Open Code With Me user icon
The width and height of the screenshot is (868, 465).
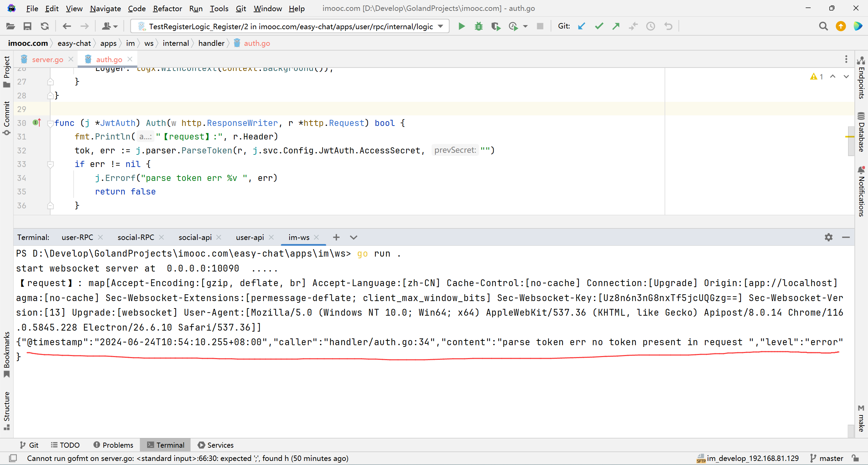tap(110, 26)
